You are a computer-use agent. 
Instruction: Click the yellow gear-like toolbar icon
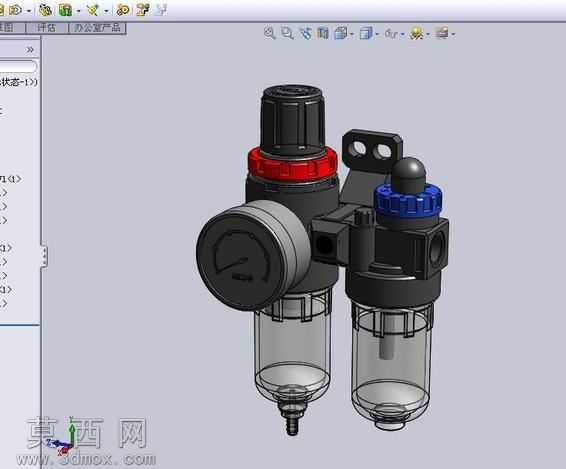(123, 10)
